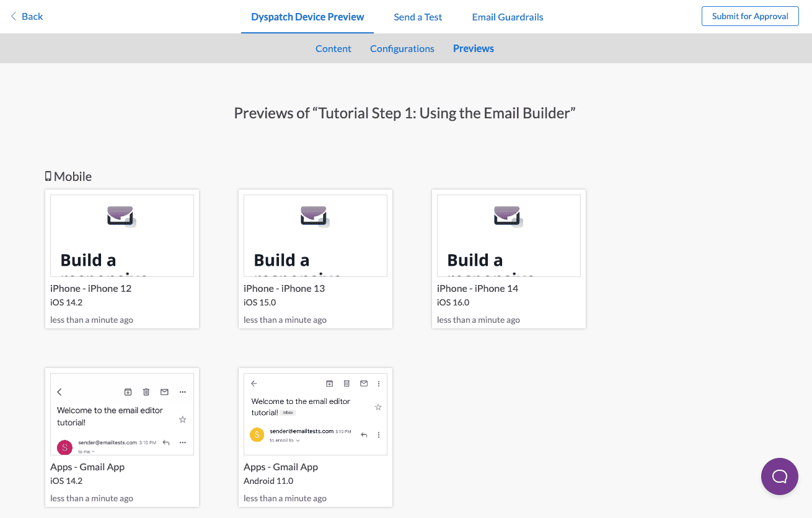Open the iPhone 14 preview thumbnail
The height and width of the screenshot is (518, 812).
(509, 235)
